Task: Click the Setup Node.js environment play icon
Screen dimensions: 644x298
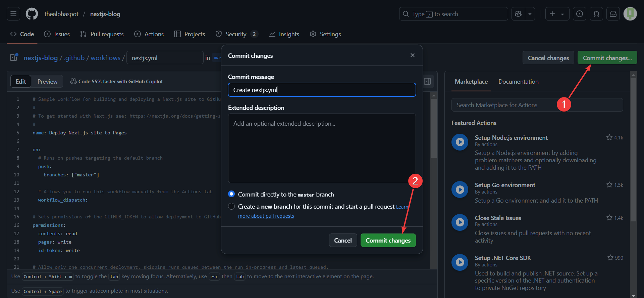Action: point(460,142)
